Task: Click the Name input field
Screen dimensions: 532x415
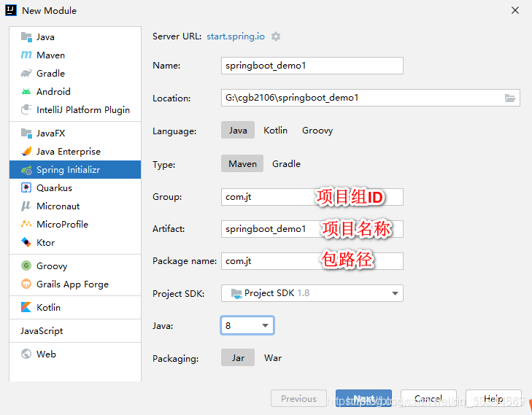Action: (312, 66)
